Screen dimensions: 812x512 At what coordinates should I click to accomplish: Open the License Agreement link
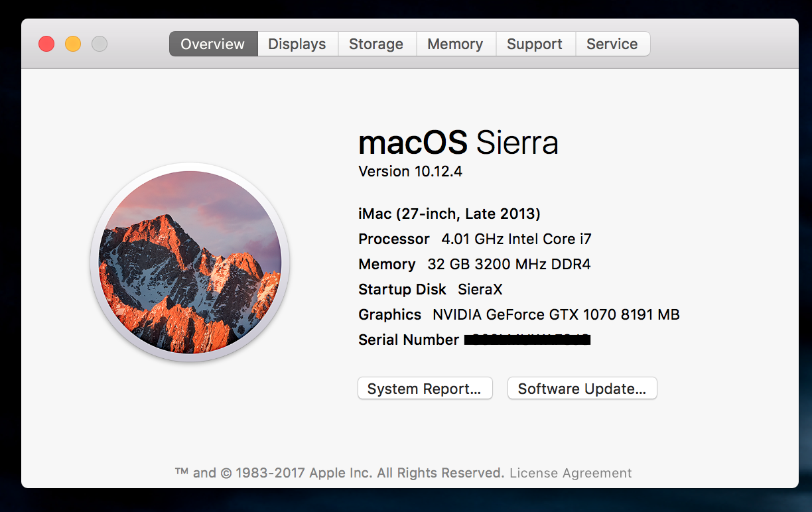pos(571,473)
